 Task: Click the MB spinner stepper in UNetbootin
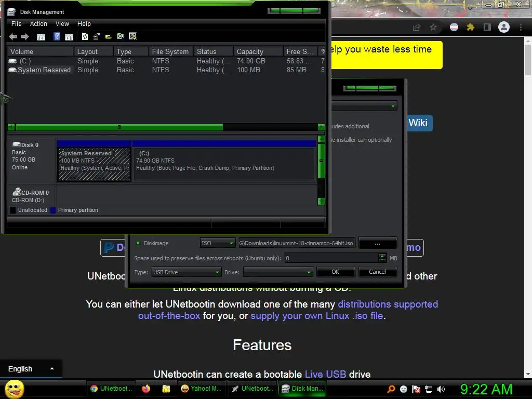click(x=382, y=258)
